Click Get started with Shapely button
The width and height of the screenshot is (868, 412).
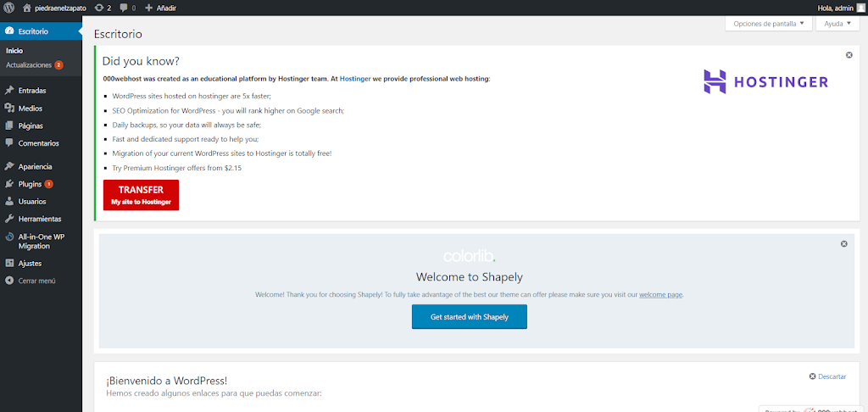coord(469,316)
